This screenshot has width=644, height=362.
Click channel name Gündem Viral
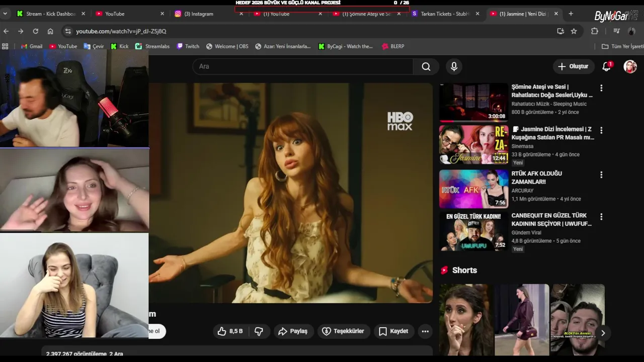click(x=527, y=233)
